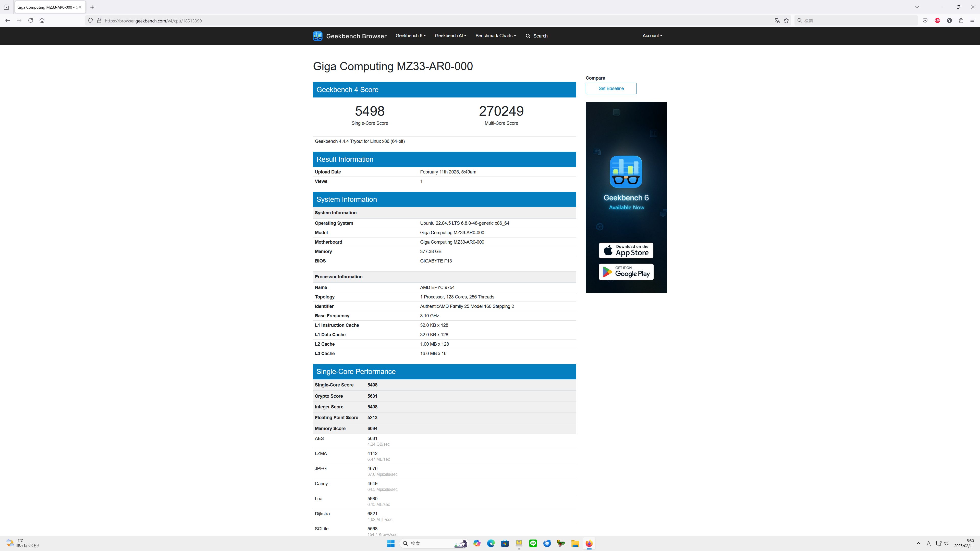
Task: Open a new browser tab
Action: 92,7
